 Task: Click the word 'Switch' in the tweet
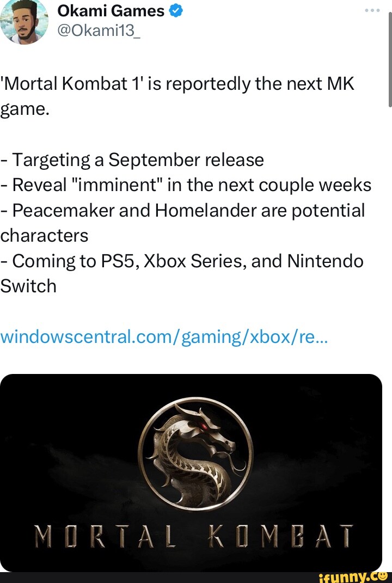coord(28,286)
